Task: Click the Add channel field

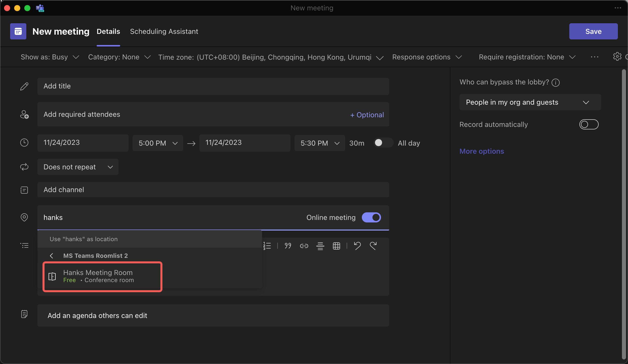Action: pyautogui.click(x=213, y=190)
